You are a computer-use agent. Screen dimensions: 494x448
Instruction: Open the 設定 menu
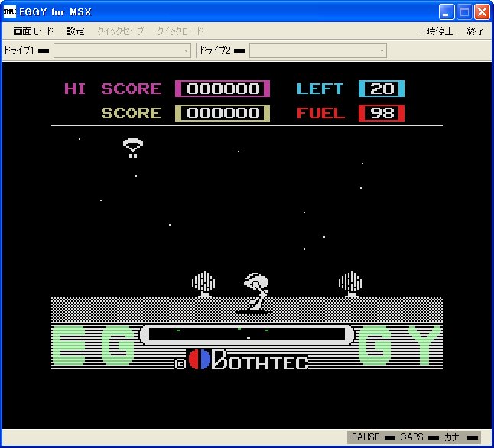click(75, 31)
